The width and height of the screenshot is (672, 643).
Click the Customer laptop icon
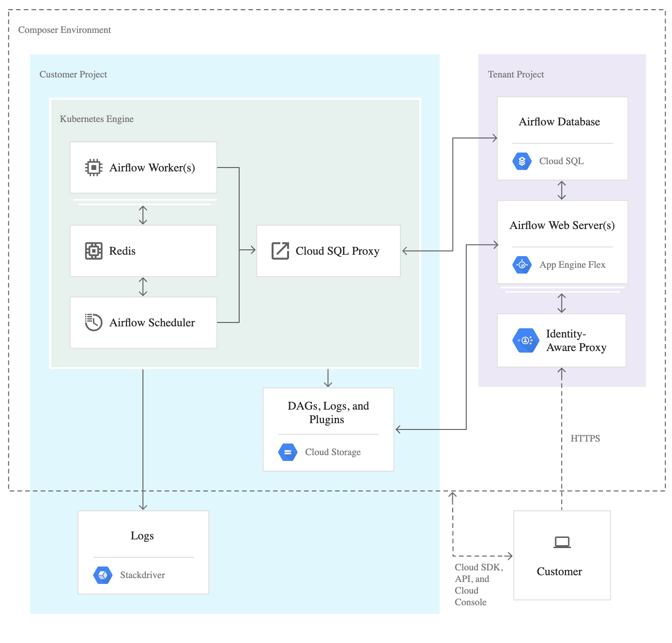point(562,543)
